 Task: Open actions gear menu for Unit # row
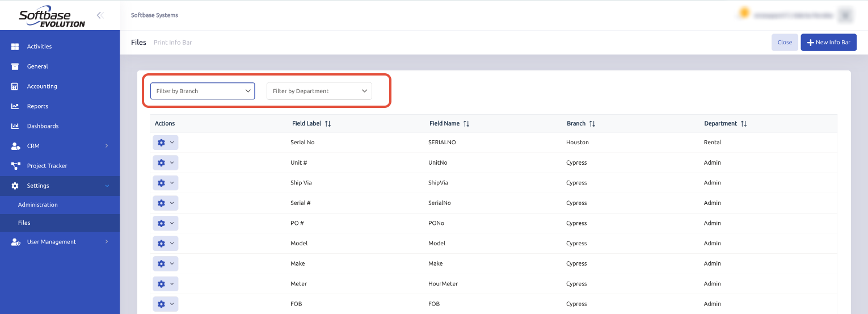(166, 162)
